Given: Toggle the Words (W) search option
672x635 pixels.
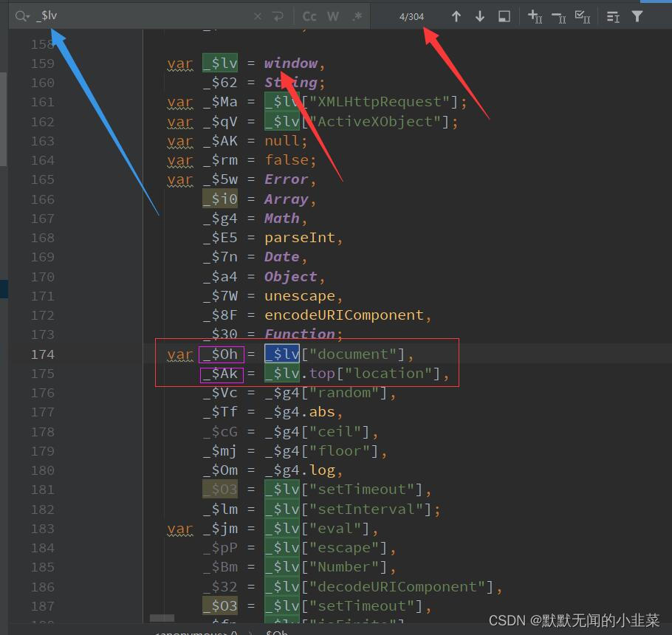Looking at the screenshot, I should tap(333, 16).
